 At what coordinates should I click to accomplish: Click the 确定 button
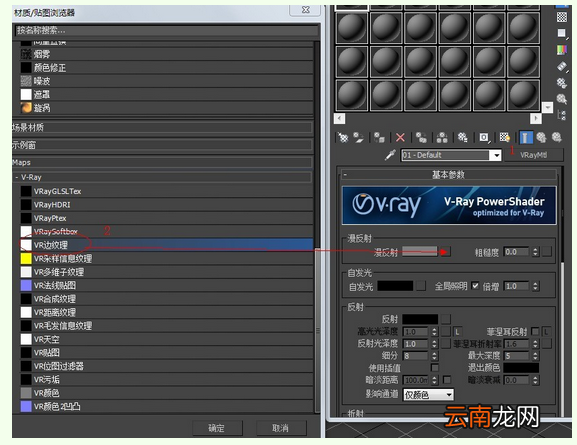pos(216,428)
